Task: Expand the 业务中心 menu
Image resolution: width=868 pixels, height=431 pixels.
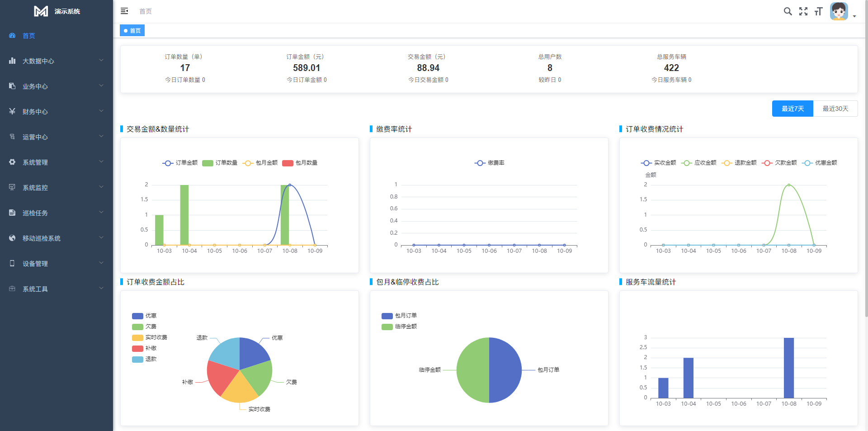Action: 57,86
